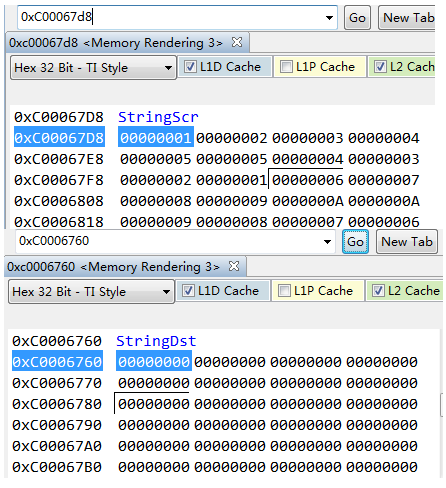Toggle L2 Cache checkbox in upper panel
This screenshot has width=446, height=488.
click(380, 67)
